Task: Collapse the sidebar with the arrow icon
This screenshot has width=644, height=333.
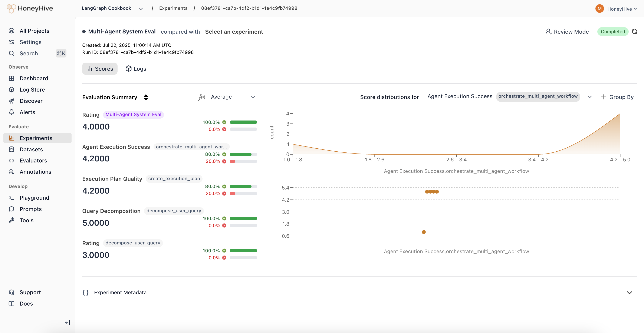Action: (x=67, y=322)
